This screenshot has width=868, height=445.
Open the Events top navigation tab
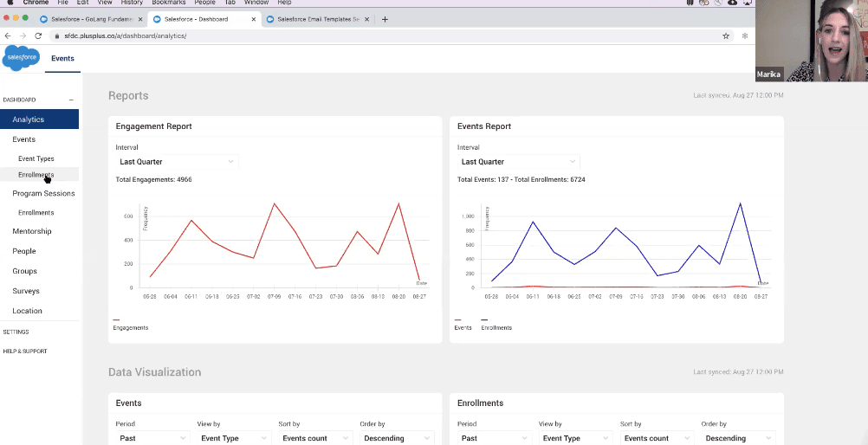[x=62, y=58]
